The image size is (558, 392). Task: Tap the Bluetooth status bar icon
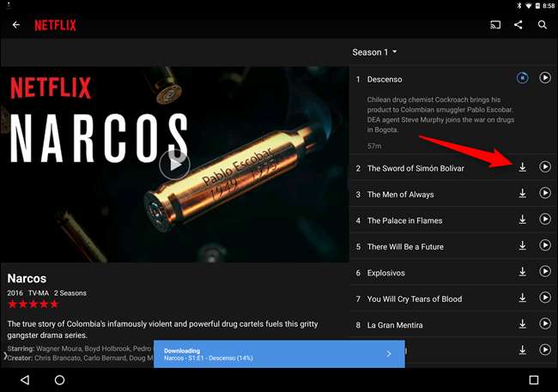[519, 5]
